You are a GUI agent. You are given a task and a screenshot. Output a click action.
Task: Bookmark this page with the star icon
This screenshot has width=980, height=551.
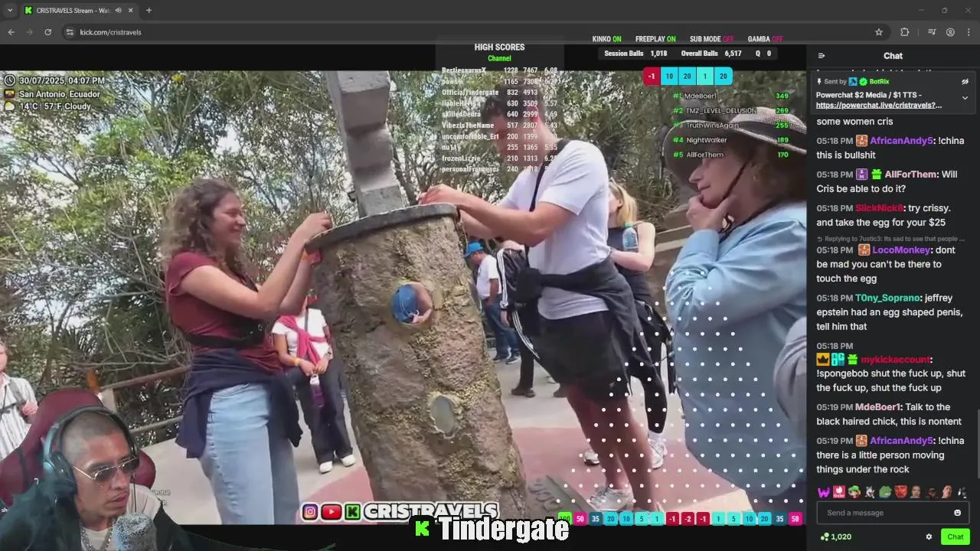[x=879, y=32]
